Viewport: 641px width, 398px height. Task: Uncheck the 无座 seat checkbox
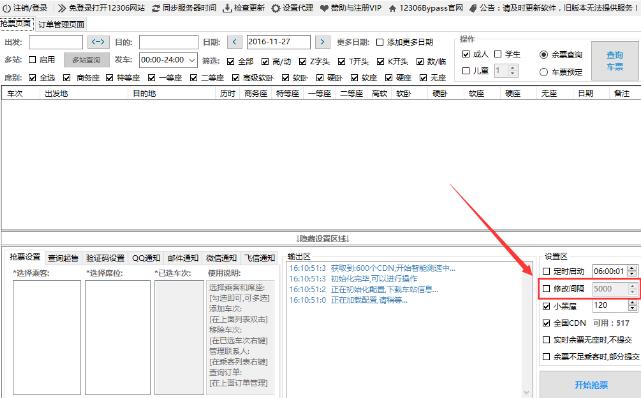(424, 77)
